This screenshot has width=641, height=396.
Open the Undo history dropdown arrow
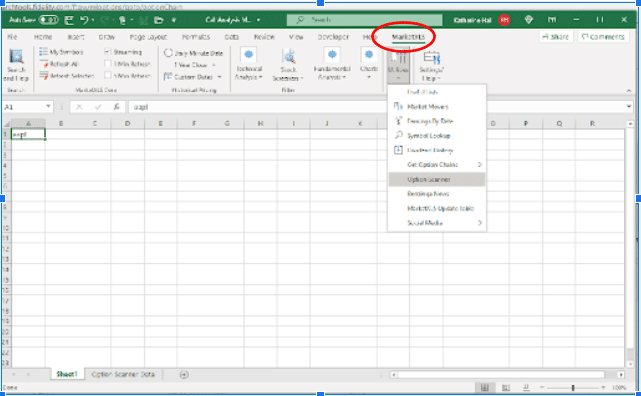[x=93, y=20]
